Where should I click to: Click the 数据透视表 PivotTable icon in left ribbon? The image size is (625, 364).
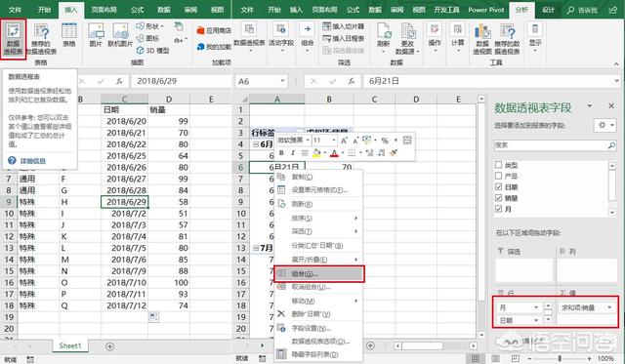(13, 39)
